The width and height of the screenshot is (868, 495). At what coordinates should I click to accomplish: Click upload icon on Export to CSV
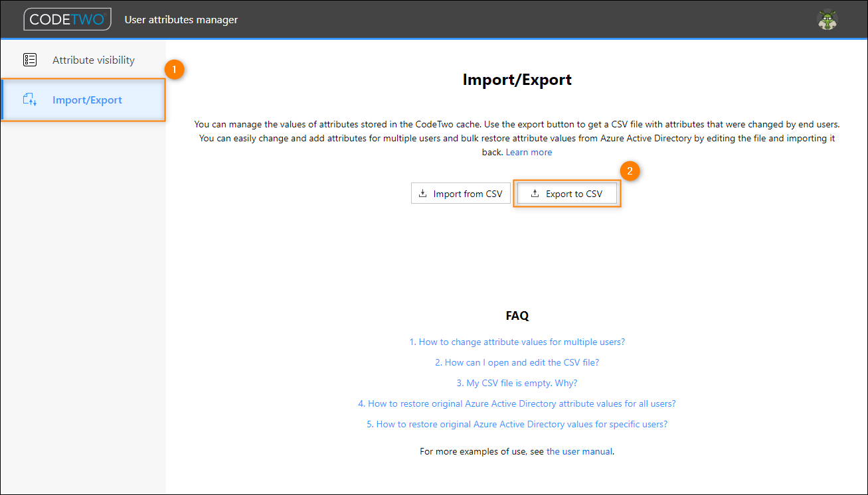[x=535, y=194]
